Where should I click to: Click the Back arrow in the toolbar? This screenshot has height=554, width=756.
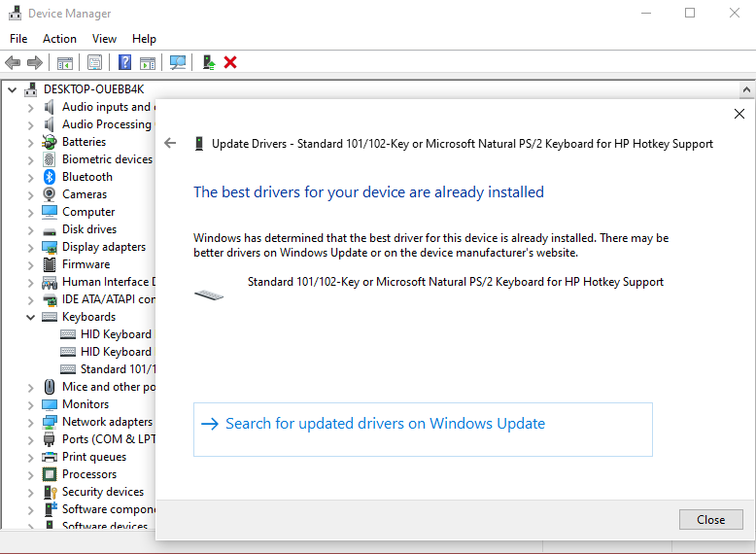pyautogui.click(x=13, y=62)
